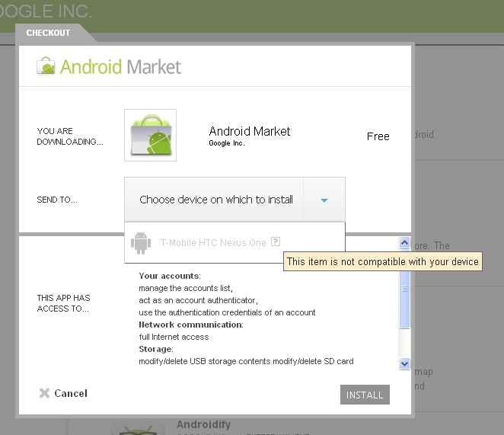Click 'full Internet access' permission text
The height and width of the screenshot is (435, 504).
click(174, 337)
